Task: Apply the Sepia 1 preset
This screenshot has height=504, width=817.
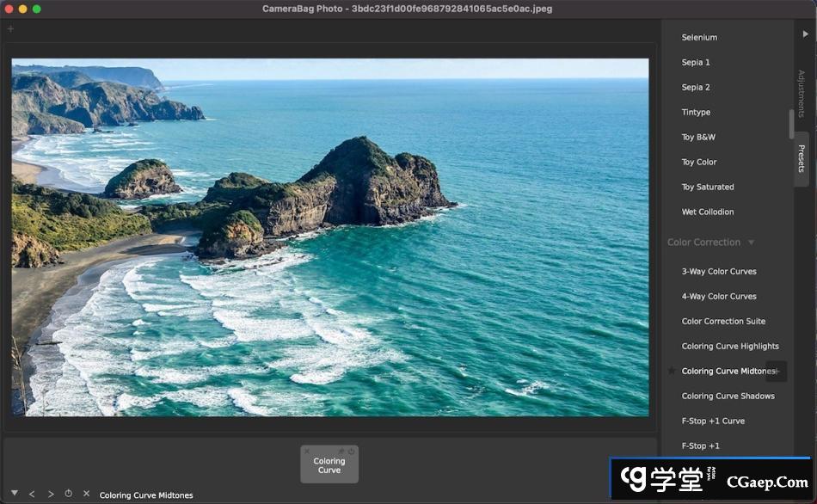Action: (696, 62)
